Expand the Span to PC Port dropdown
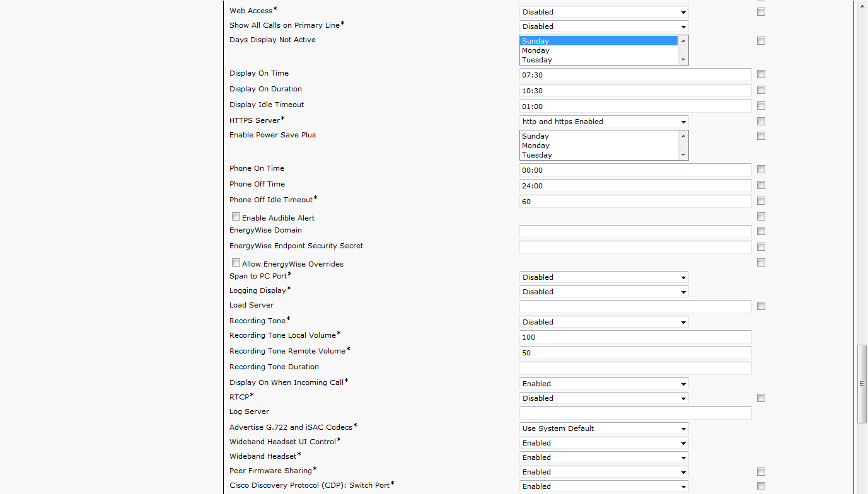The width and height of the screenshot is (868, 494). [603, 277]
